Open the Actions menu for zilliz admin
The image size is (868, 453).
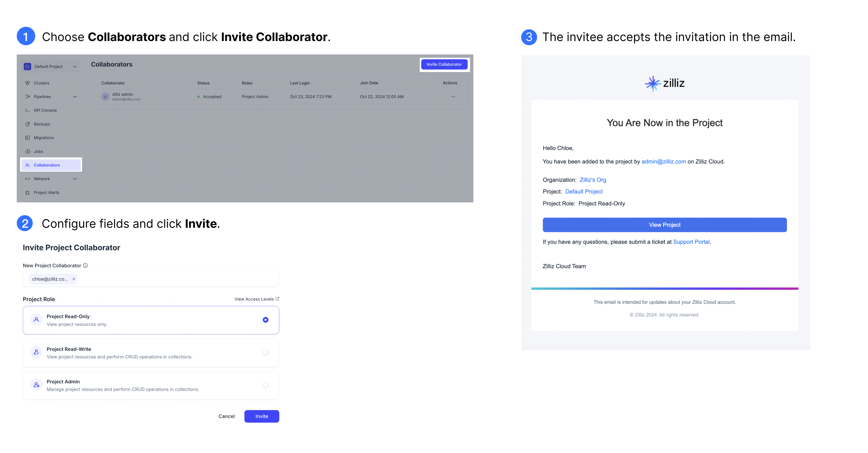(x=453, y=97)
